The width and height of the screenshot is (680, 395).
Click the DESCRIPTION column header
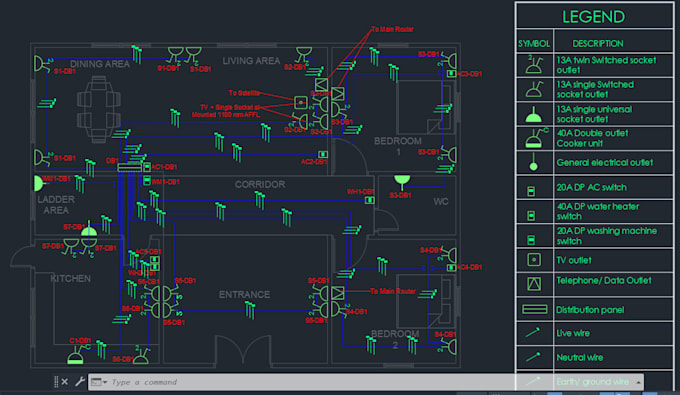598,43
